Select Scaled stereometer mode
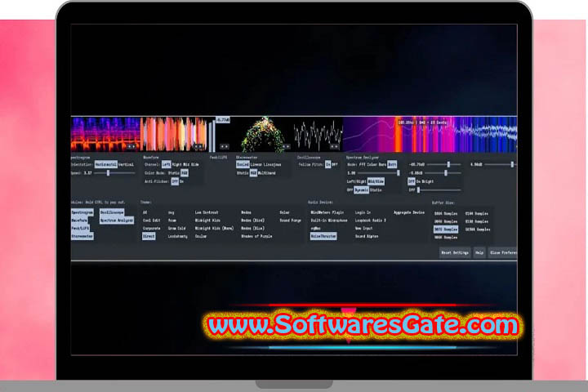This screenshot has height=392, width=588. [243, 165]
